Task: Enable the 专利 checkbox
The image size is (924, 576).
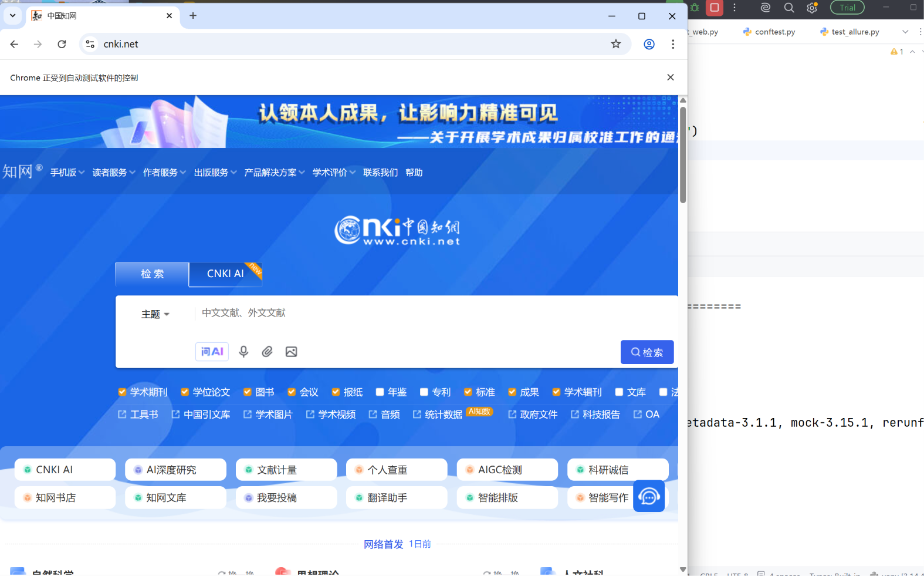Action: 424,392
